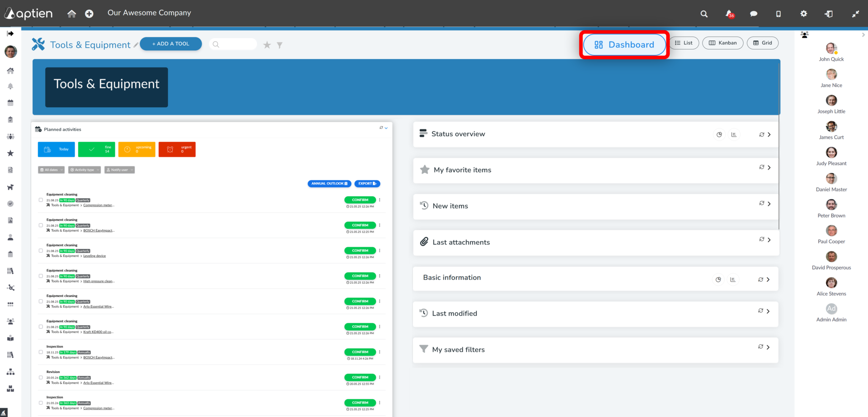
Task: Expand the My saved filters section chevron
Action: [768, 347]
